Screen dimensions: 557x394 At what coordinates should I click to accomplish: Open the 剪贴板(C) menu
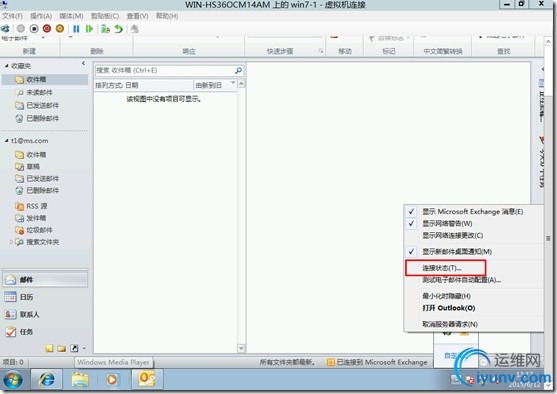(105, 16)
